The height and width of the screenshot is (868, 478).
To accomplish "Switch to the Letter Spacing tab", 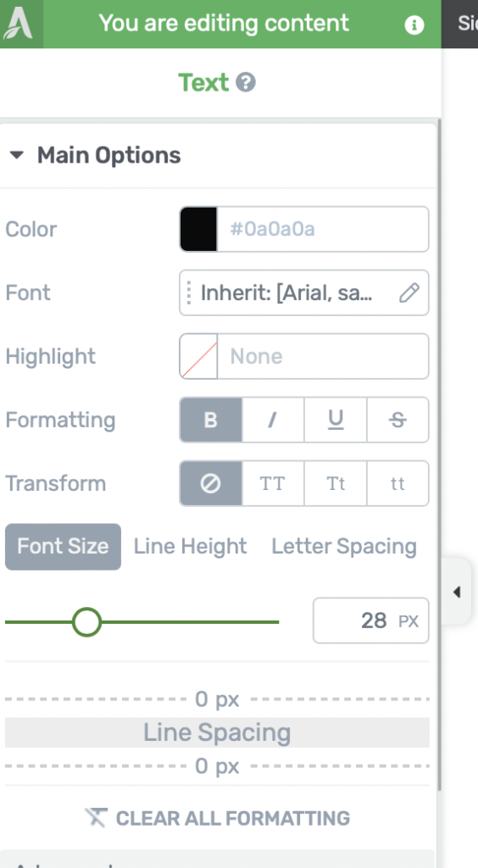I will [344, 547].
